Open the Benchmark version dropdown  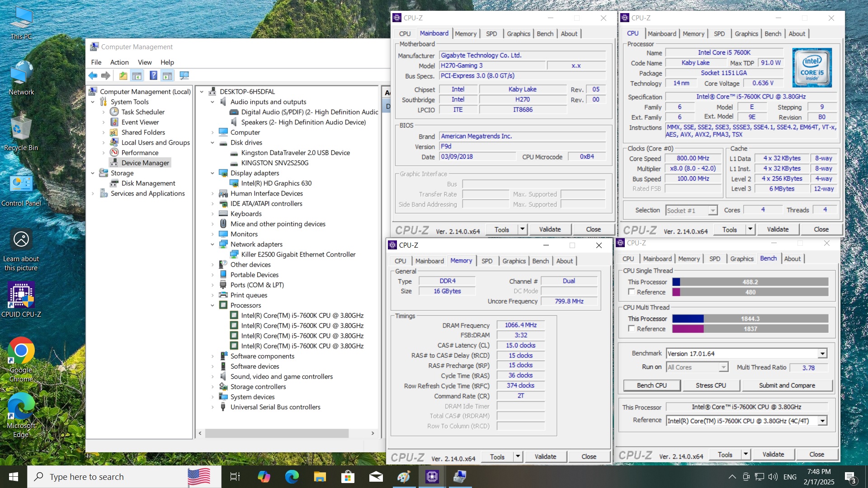tap(822, 354)
